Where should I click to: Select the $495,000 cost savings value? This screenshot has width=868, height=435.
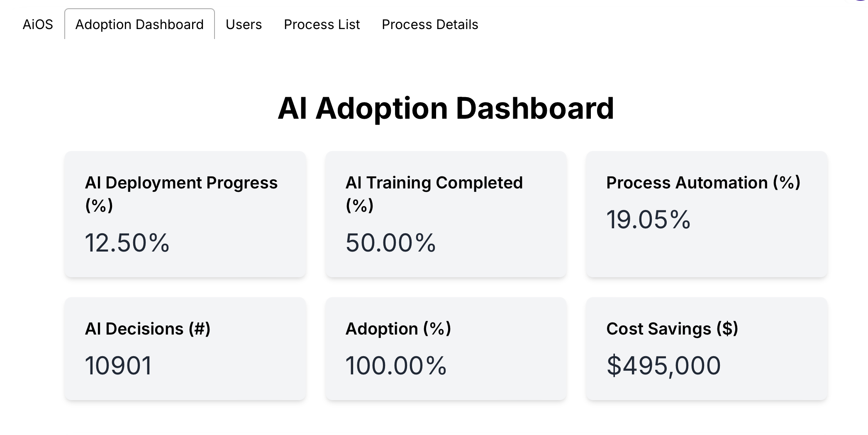coord(663,366)
